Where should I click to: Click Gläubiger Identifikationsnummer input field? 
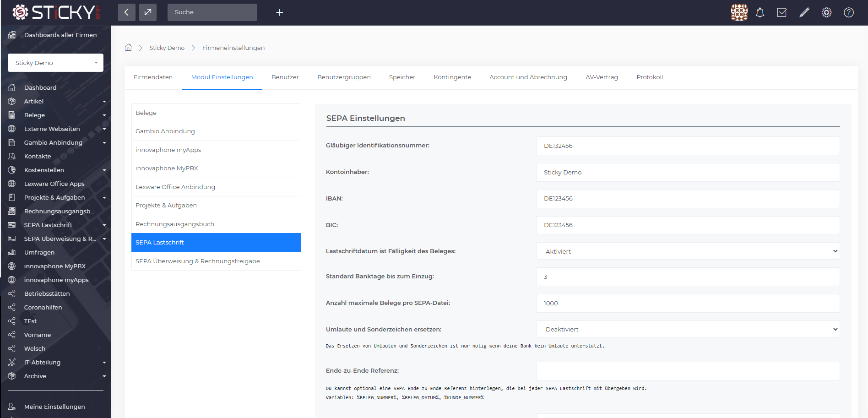point(688,146)
